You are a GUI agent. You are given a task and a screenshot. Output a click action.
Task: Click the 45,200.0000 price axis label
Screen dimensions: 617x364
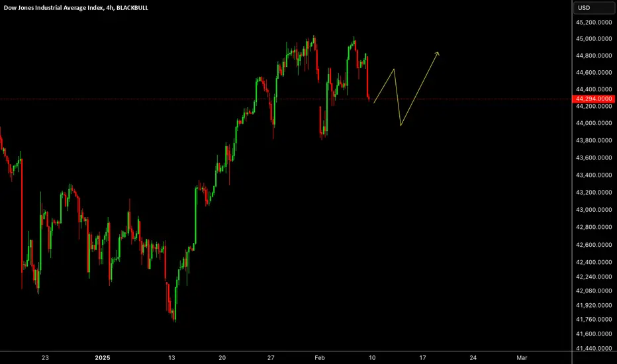point(594,23)
